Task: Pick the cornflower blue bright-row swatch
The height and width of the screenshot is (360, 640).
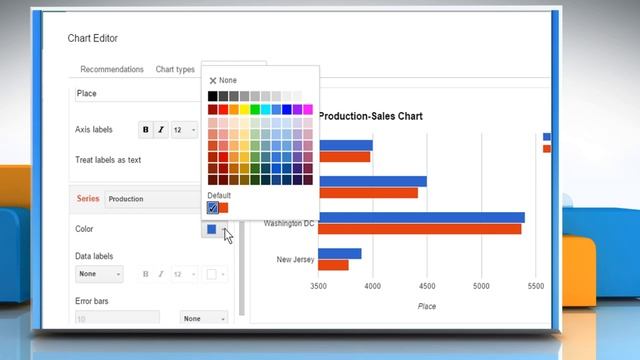Action: [276, 109]
